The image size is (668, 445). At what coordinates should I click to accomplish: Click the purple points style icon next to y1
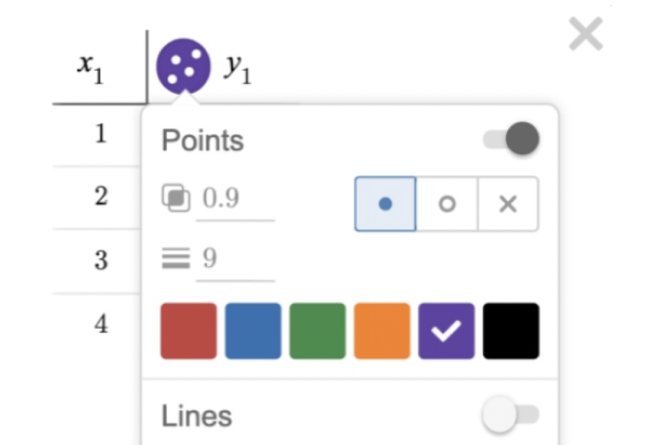point(184,65)
